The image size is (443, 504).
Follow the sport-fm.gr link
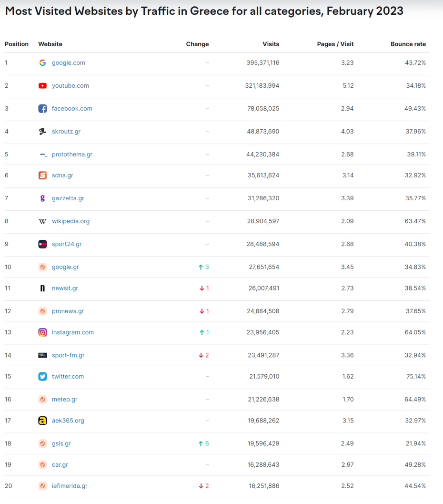tap(68, 355)
